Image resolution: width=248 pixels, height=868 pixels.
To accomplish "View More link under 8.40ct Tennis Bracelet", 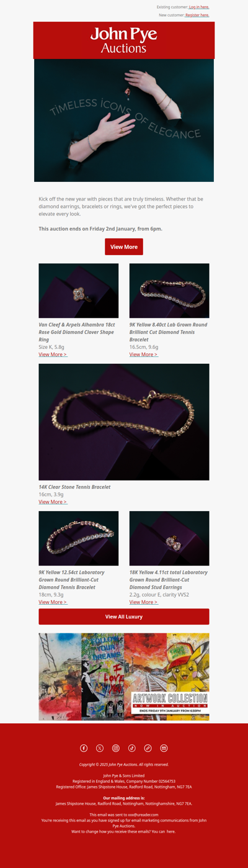I will click(x=144, y=355).
